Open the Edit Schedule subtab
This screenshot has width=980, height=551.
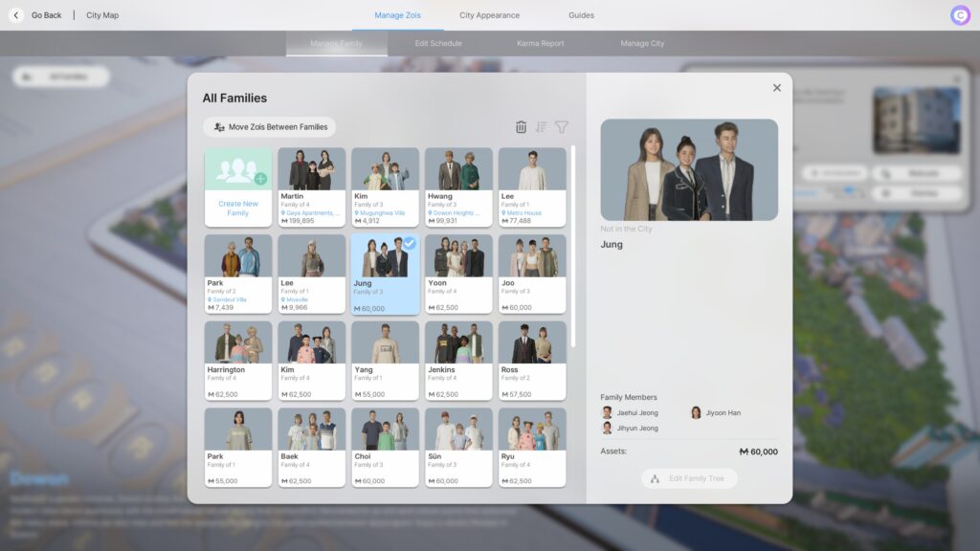[x=438, y=44]
